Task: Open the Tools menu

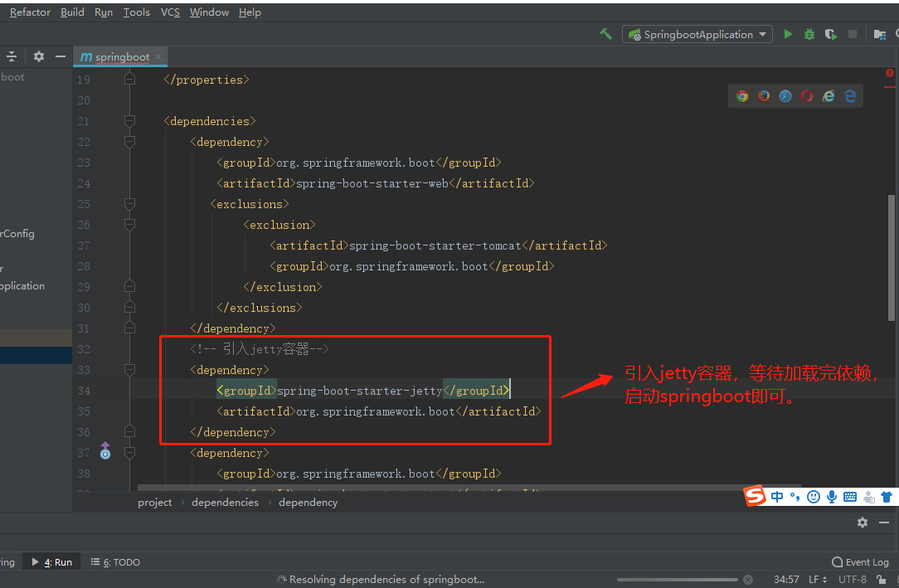Action: coord(137,12)
